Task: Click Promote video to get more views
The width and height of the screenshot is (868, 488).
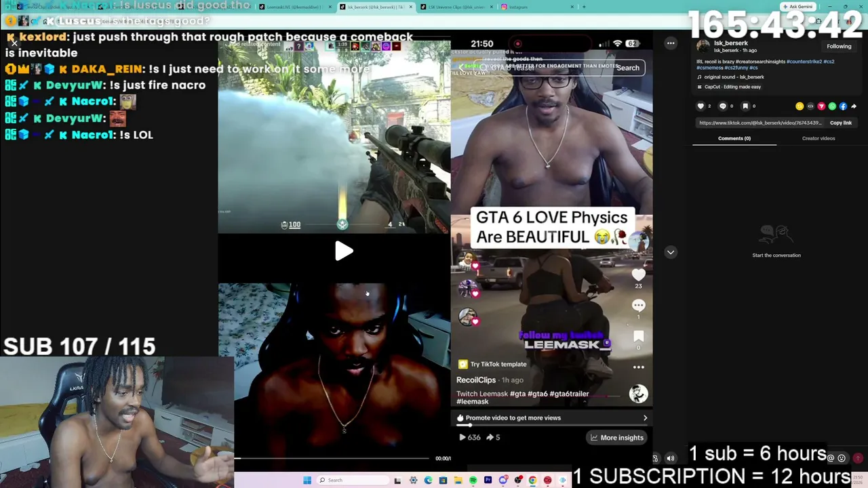Action: click(x=551, y=418)
